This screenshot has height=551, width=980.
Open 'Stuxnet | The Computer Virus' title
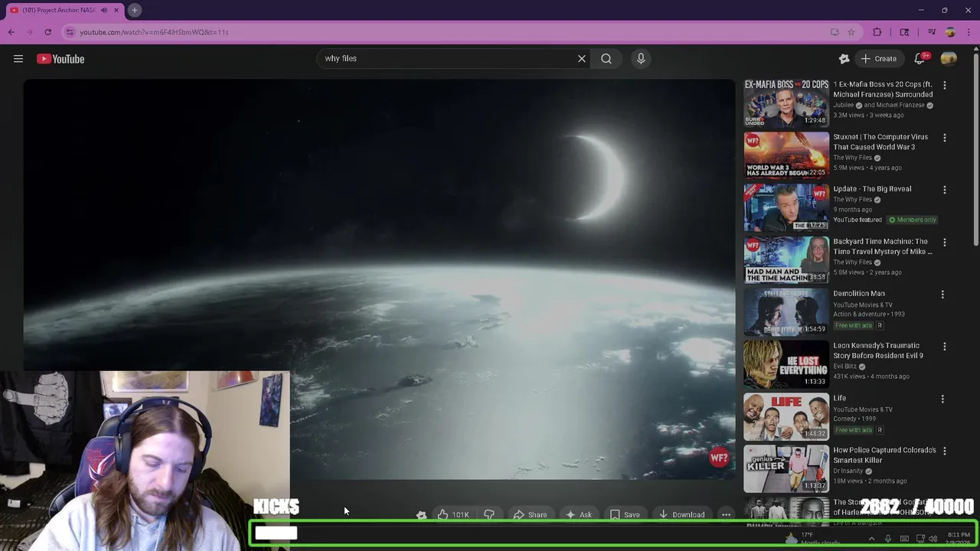[x=880, y=142]
